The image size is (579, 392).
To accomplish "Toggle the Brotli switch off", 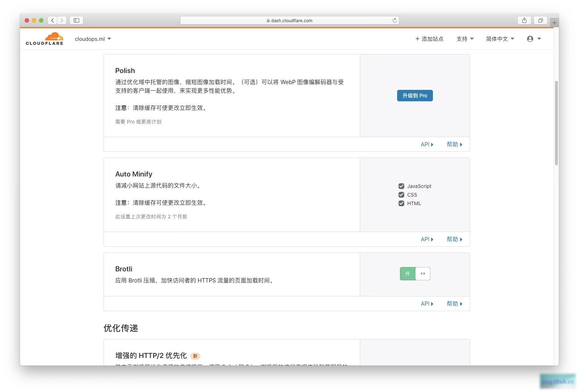I will pos(415,274).
